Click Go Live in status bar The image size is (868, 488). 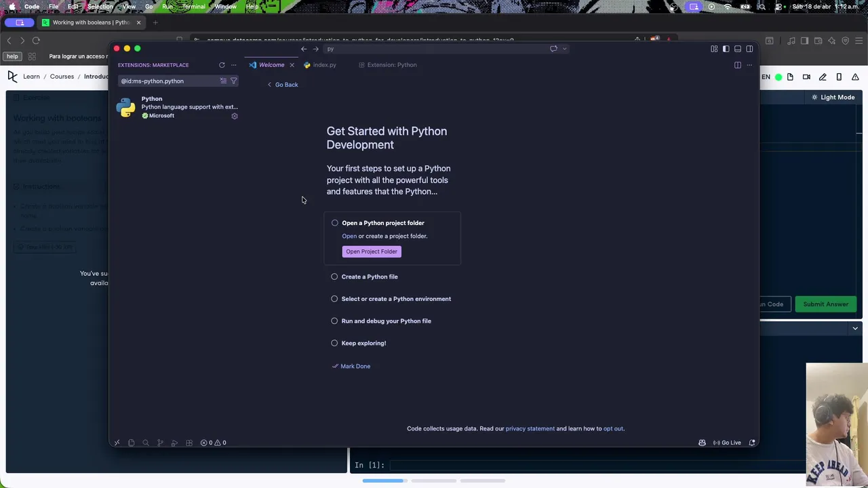[727, 443]
